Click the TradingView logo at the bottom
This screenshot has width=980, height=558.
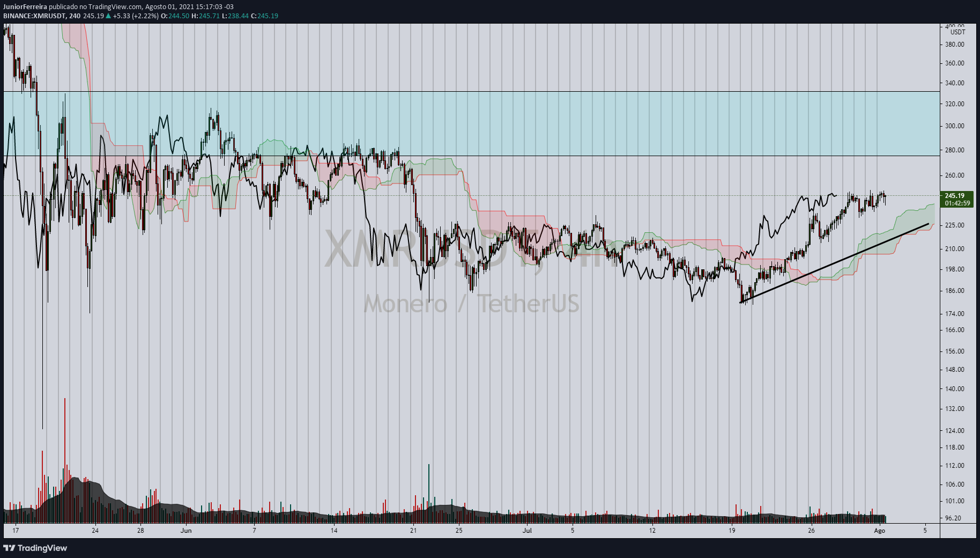click(35, 548)
